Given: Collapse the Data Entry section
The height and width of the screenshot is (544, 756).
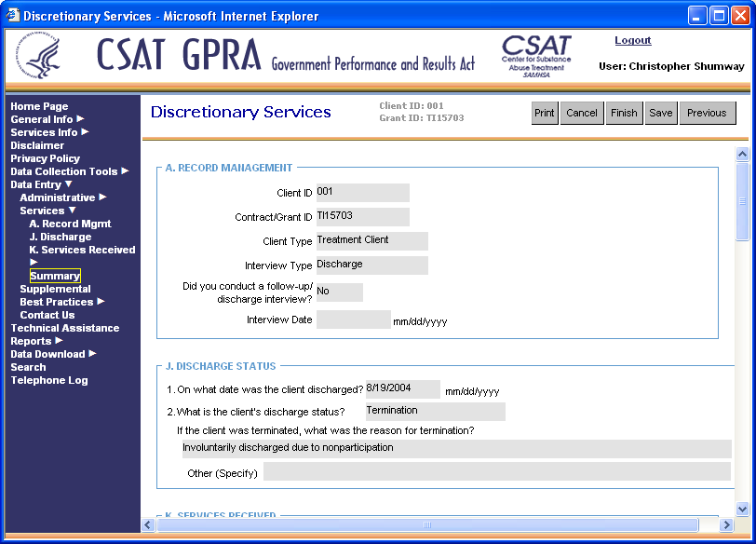Looking at the screenshot, I should coord(68,184).
